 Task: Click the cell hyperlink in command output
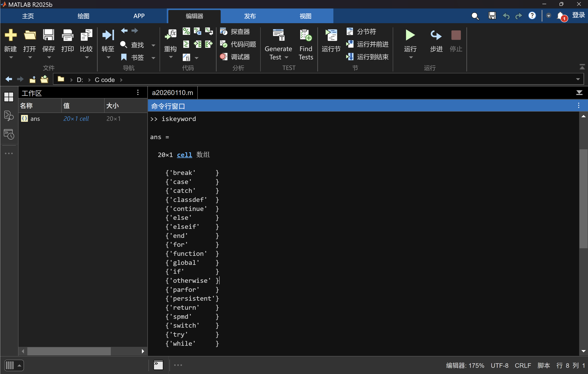click(184, 155)
